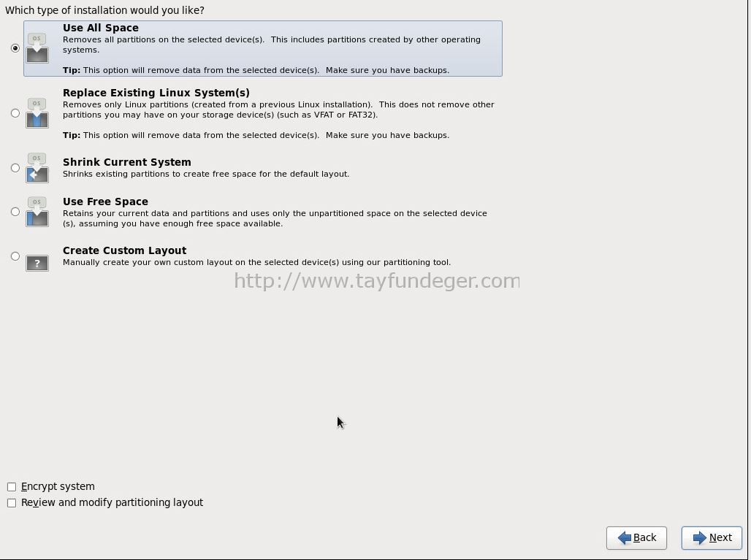This screenshot has height=560, width=751.
Task: Click the Use Free Space disk icon
Action: tap(37, 212)
